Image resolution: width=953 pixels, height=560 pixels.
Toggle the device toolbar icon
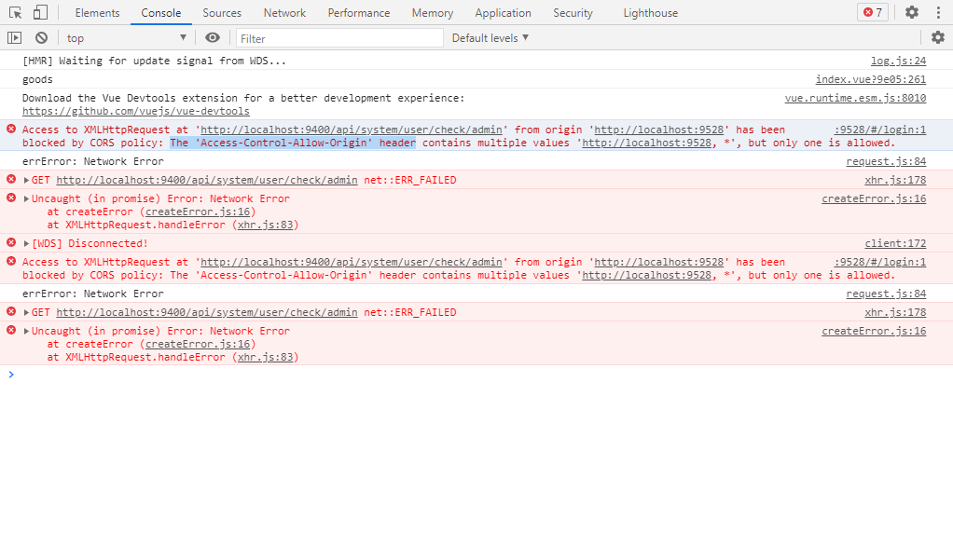tap(40, 13)
